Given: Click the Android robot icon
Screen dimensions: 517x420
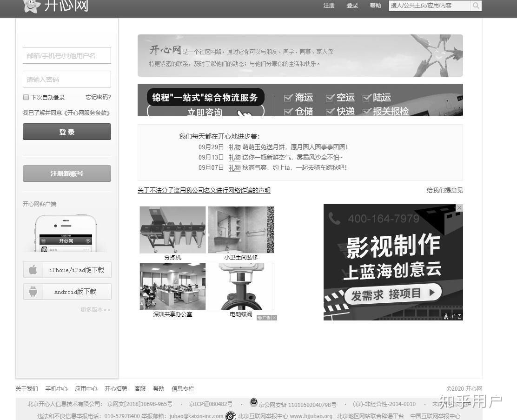Looking at the screenshot, I should pyautogui.click(x=33, y=292).
